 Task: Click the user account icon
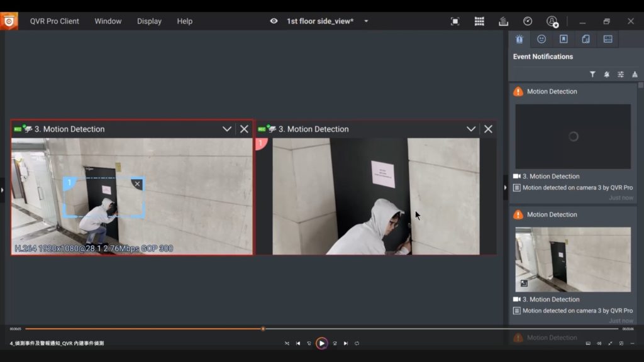click(552, 21)
